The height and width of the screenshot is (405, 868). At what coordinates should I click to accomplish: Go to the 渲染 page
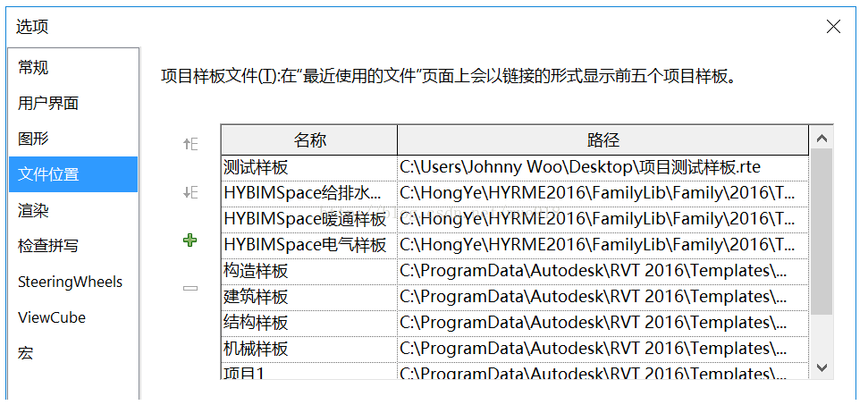(73, 210)
